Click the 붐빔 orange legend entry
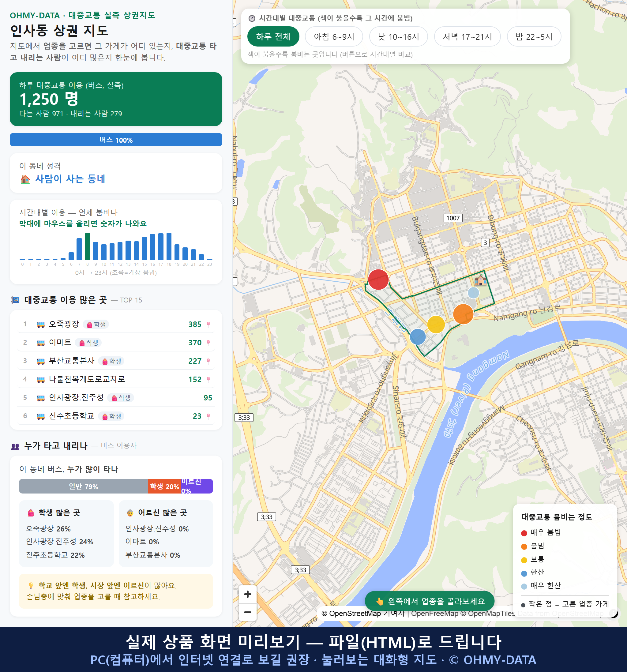627x672 pixels. click(x=533, y=546)
